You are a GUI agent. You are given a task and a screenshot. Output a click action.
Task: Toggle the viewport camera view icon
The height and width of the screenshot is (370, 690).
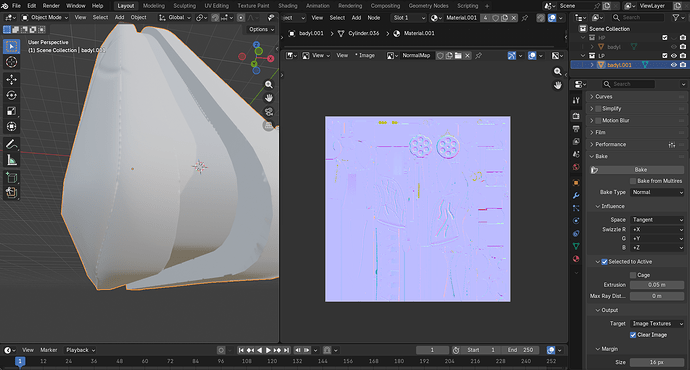click(269, 112)
